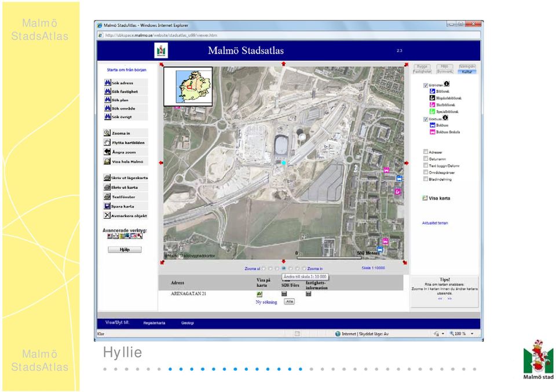Pan map northwest using corner red arrow

point(162,64)
